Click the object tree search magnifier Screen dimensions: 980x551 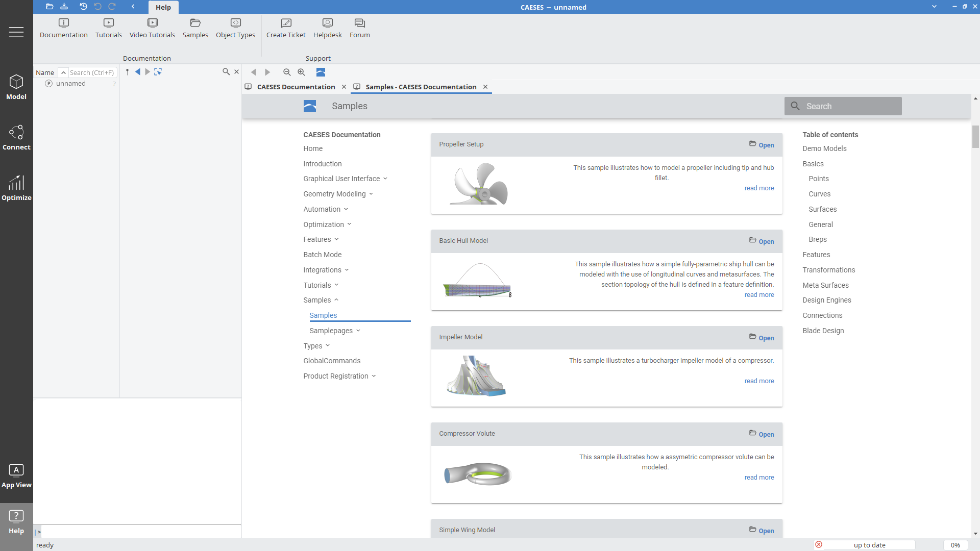click(x=226, y=72)
